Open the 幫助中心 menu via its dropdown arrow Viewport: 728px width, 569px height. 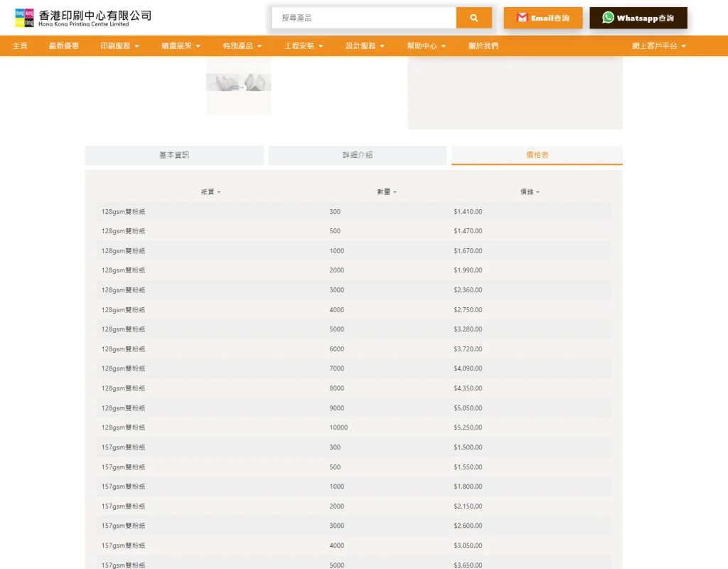pos(444,45)
